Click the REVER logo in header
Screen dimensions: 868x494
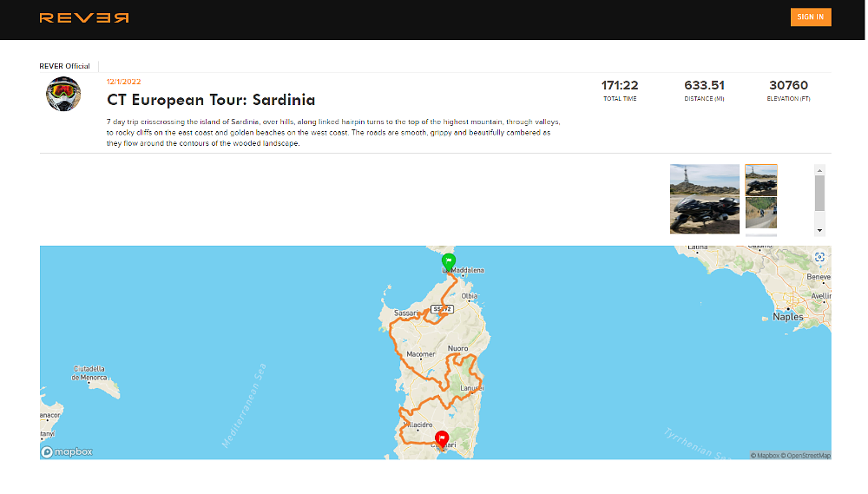(84, 17)
